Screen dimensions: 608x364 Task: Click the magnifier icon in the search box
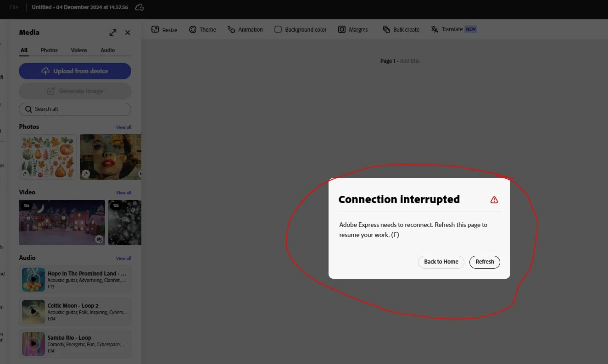click(x=29, y=109)
